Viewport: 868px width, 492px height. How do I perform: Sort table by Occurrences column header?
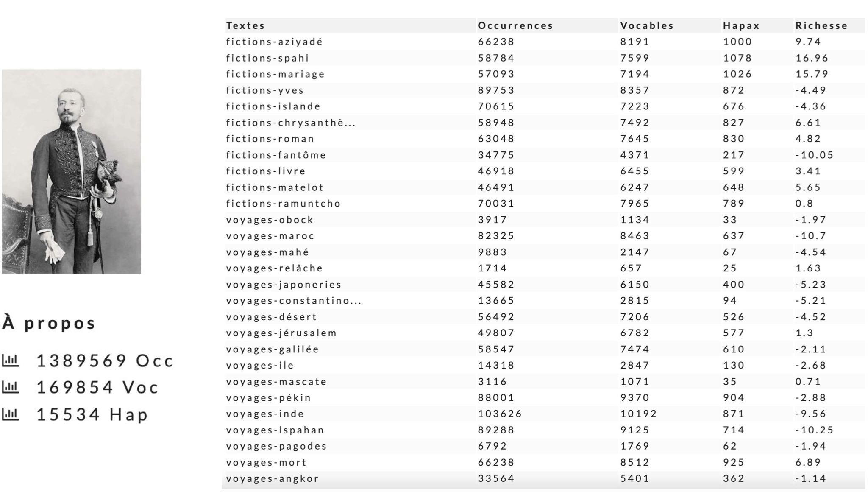coord(515,25)
